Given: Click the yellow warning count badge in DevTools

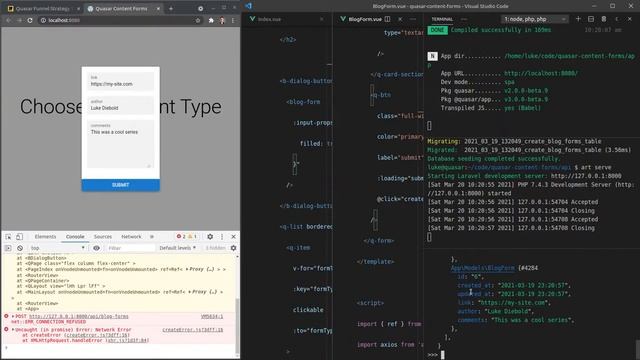Looking at the screenshot, I should (192, 236).
